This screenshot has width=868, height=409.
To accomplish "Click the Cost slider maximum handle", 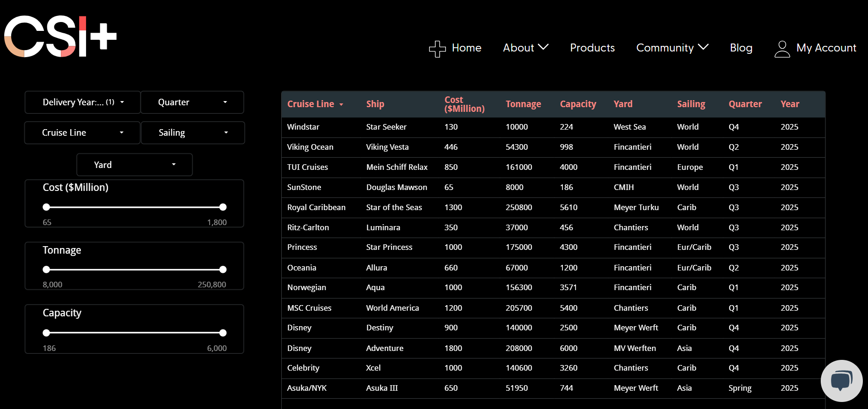I will 223,207.
